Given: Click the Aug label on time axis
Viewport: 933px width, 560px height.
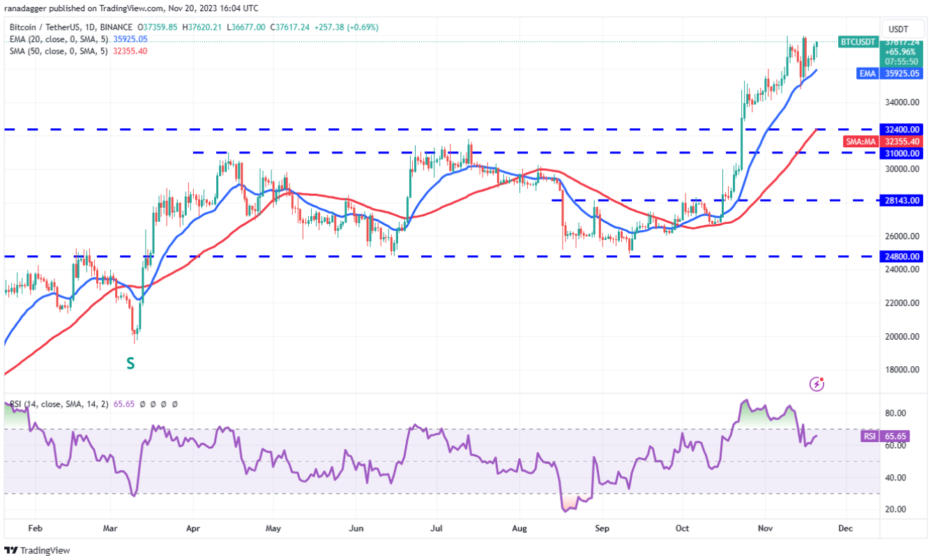Looking at the screenshot, I should point(520,529).
